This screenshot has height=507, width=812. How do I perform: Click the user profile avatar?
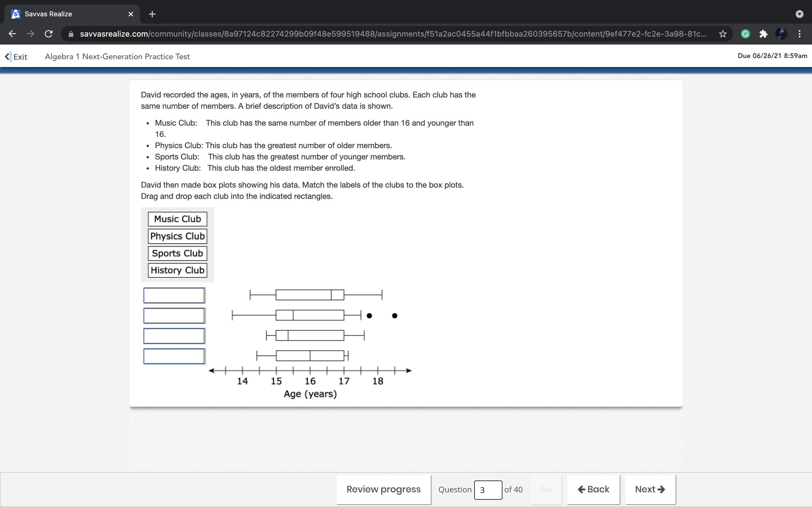(x=781, y=34)
